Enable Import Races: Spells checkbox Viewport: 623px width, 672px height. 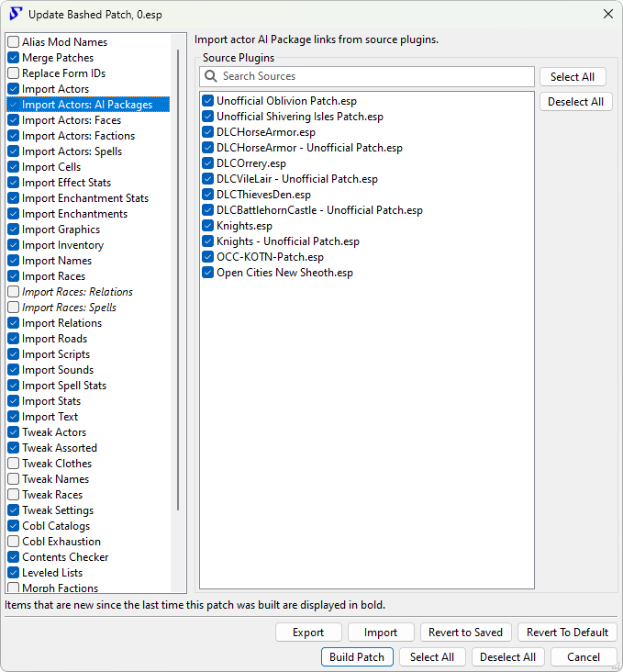click(13, 308)
